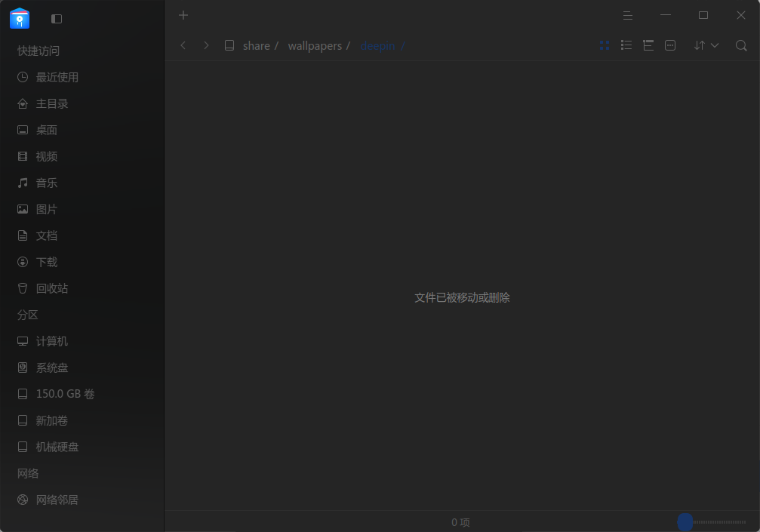Switch to tree view

(x=648, y=45)
